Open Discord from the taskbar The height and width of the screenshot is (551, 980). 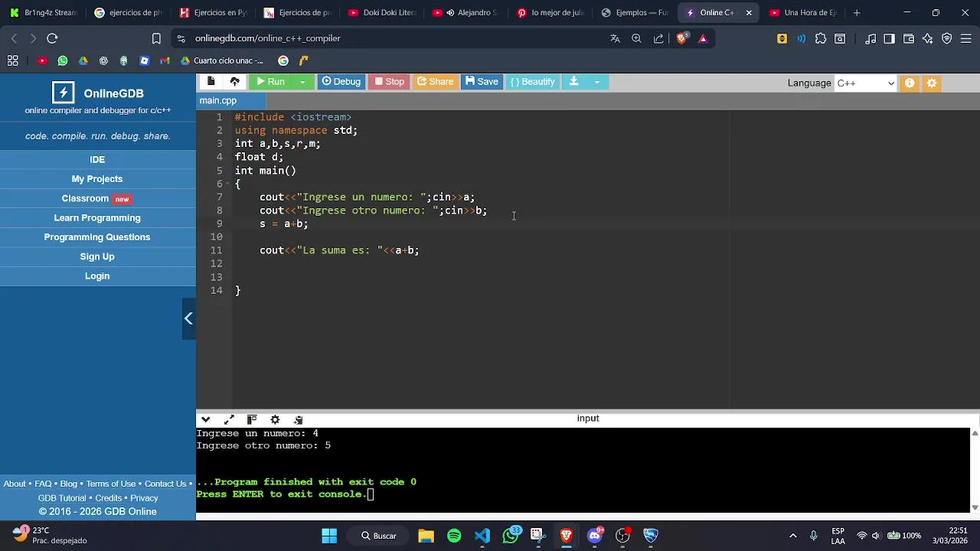(x=595, y=536)
